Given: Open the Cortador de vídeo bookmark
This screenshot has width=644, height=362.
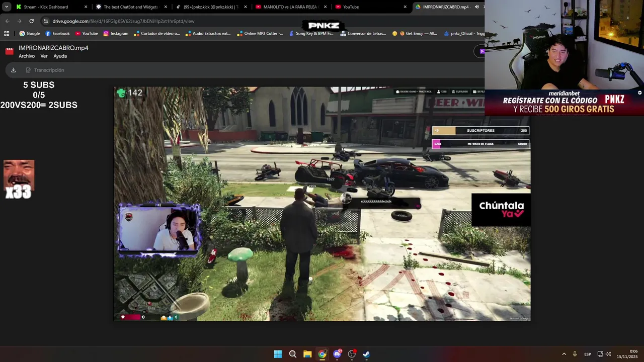Looking at the screenshot, I should (156, 34).
